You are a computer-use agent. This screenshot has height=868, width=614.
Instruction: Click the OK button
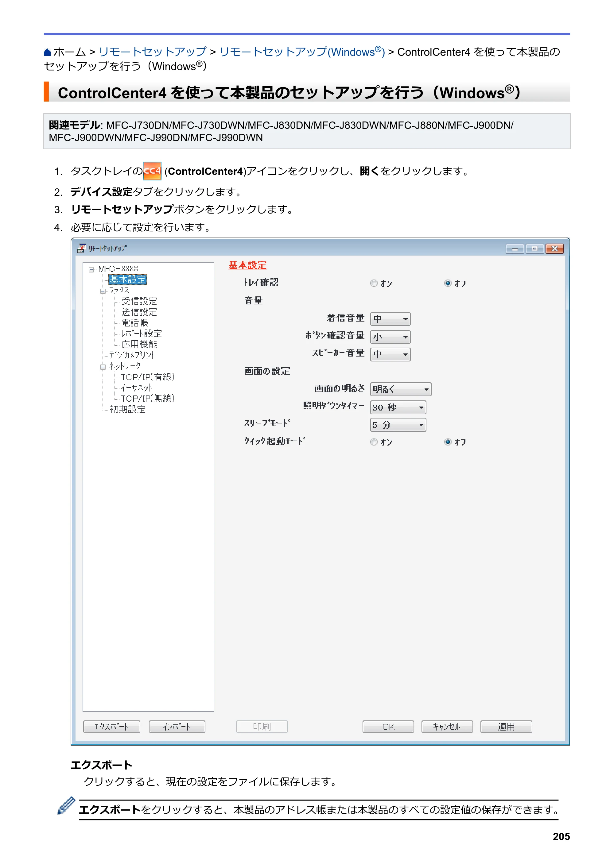click(388, 727)
